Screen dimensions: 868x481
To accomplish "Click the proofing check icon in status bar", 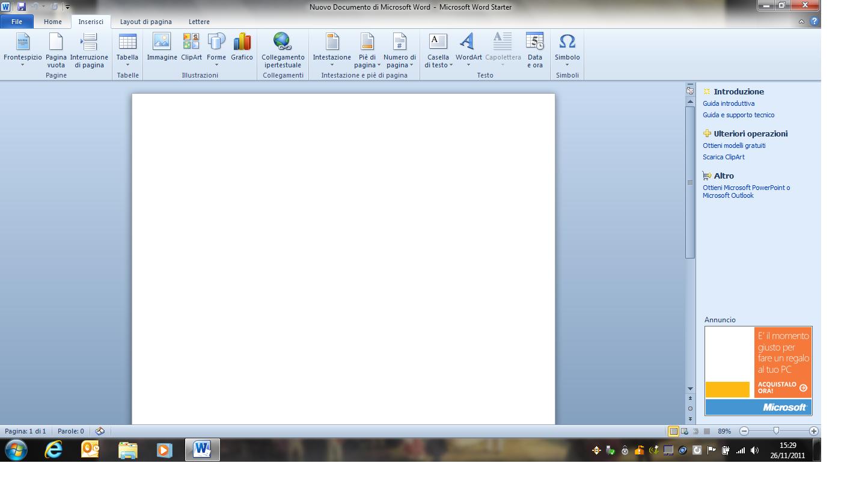I will (x=100, y=431).
